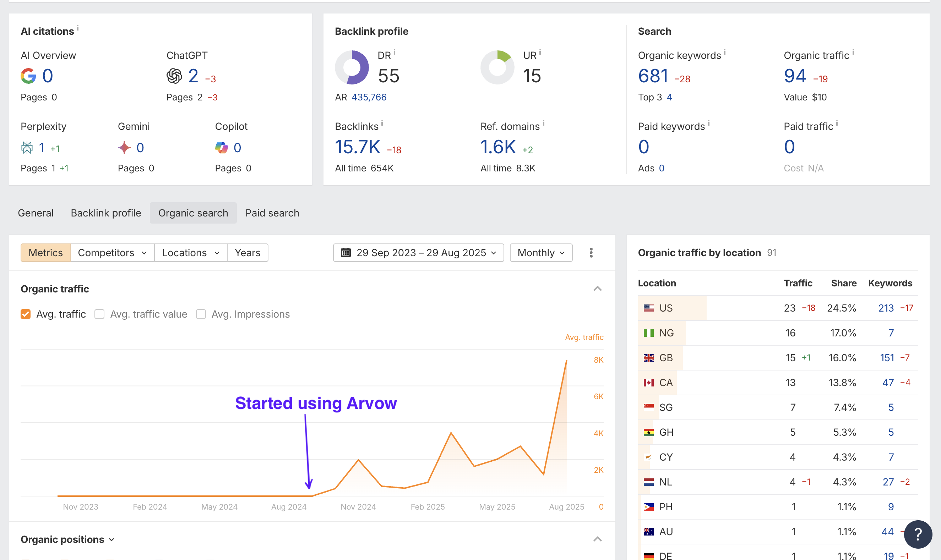The image size is (941, 560).
Task: Enable the Avg. Impressions checkbox
Action: click(201, 314)
